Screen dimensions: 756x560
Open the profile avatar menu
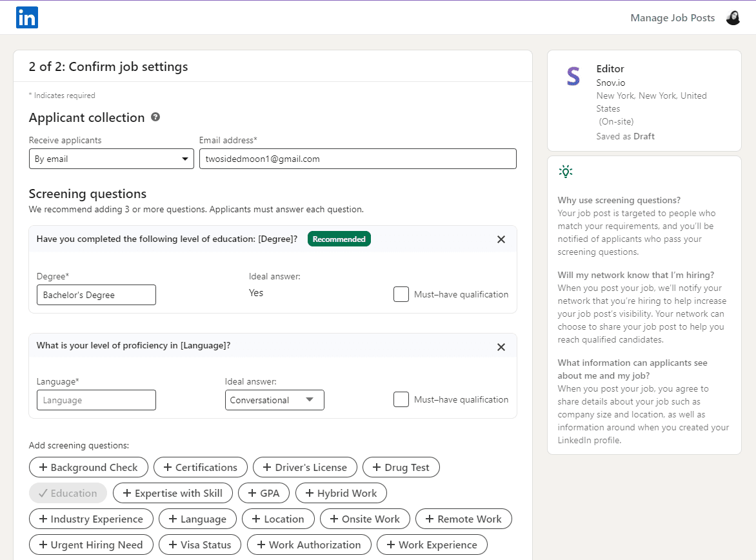tap(733, 18)
